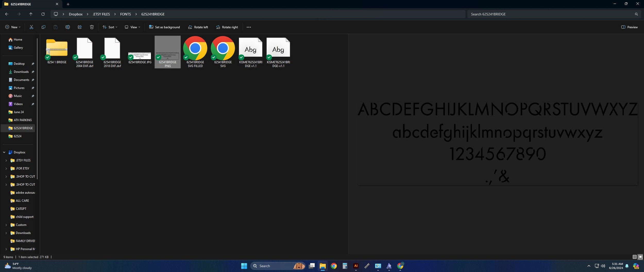Click FONTS in the address breadcrumb

coord(125,14)
